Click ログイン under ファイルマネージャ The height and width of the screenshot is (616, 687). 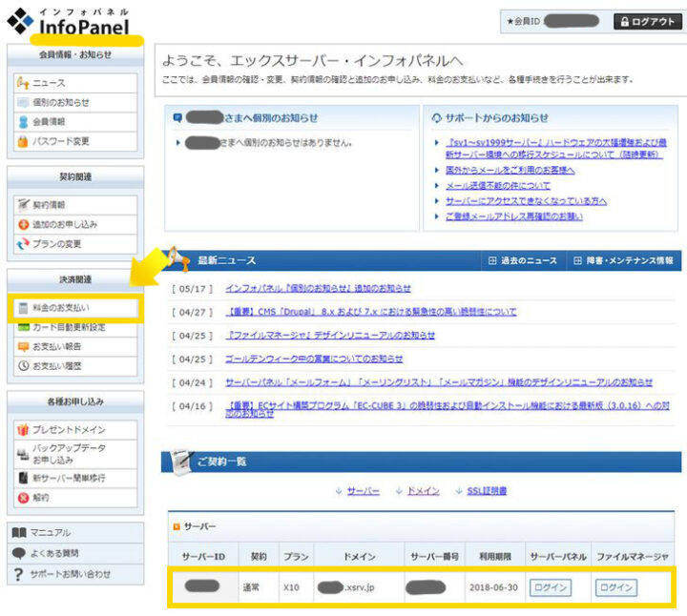click(616, 587)
